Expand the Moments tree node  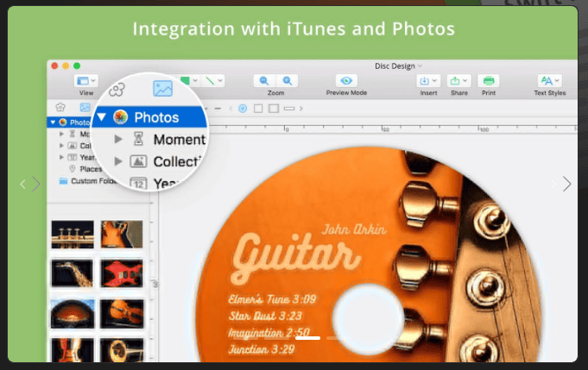click(x=61, y=134)
